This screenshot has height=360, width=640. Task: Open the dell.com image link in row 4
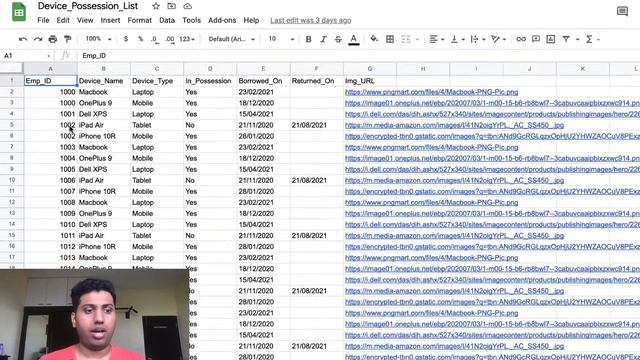492,114
